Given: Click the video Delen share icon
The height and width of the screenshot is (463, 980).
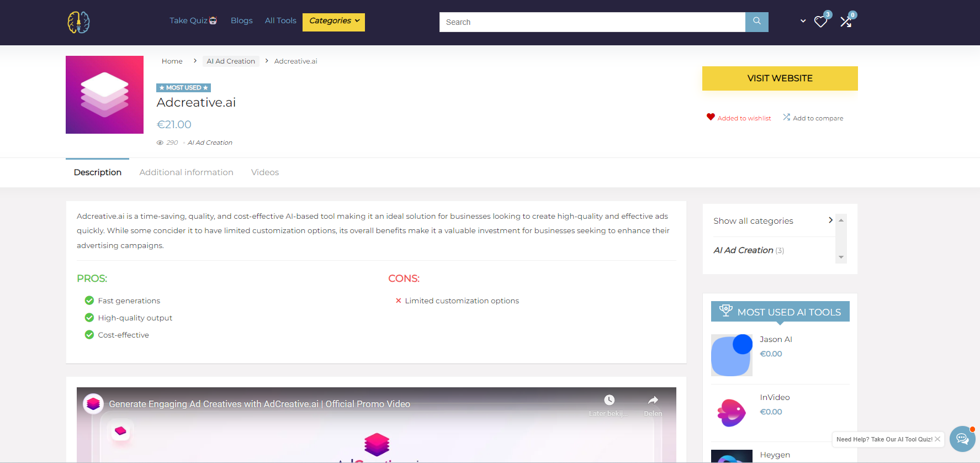Looking at the screenshot, I should pos(653,400).
